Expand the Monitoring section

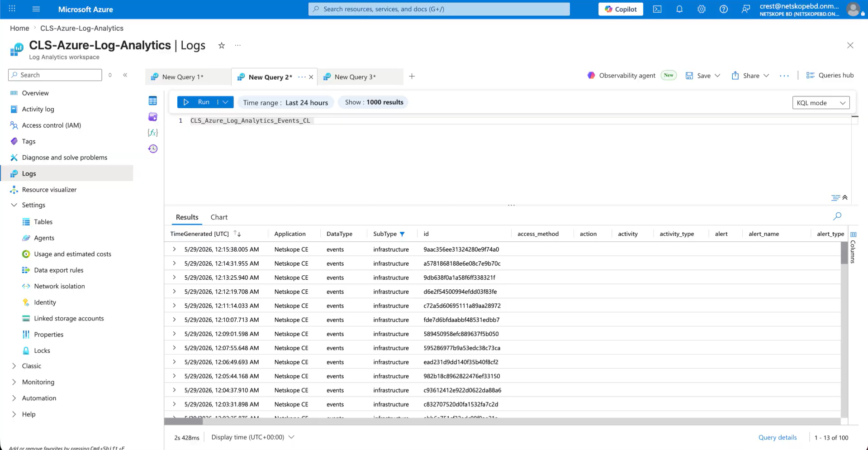click(14, 382)
